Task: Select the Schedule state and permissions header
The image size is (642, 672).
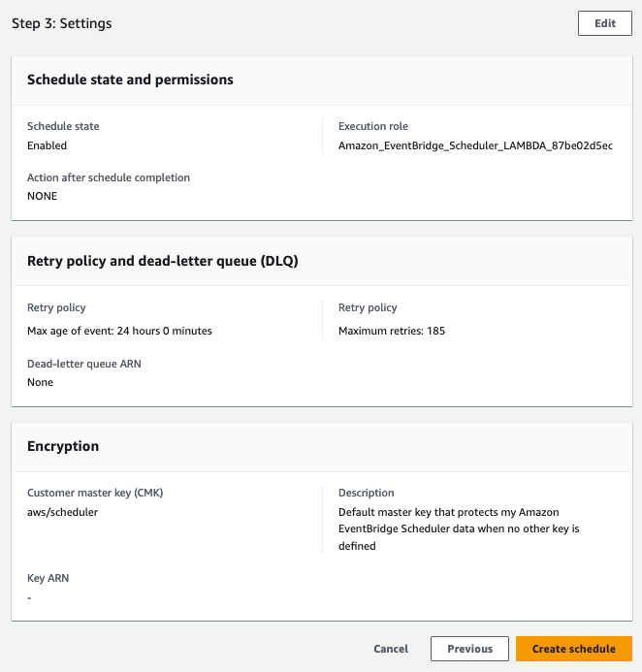Action: point(130,80)
